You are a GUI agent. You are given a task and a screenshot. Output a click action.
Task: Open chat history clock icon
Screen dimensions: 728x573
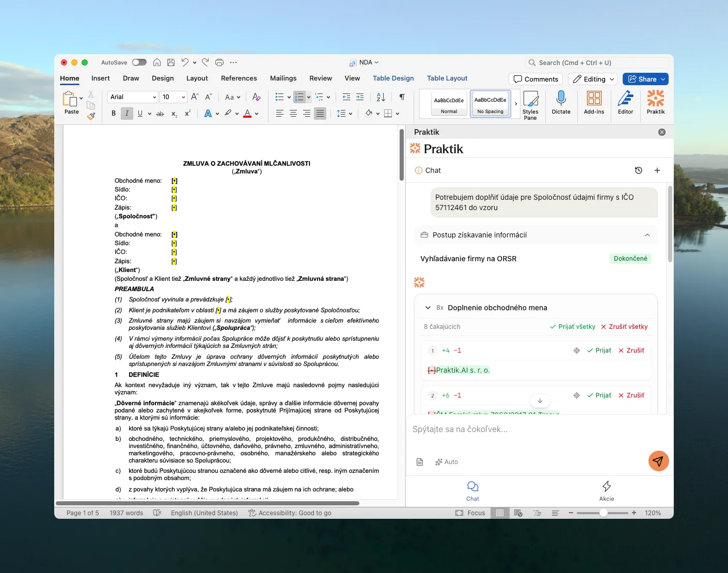click(x=639, y=170)
